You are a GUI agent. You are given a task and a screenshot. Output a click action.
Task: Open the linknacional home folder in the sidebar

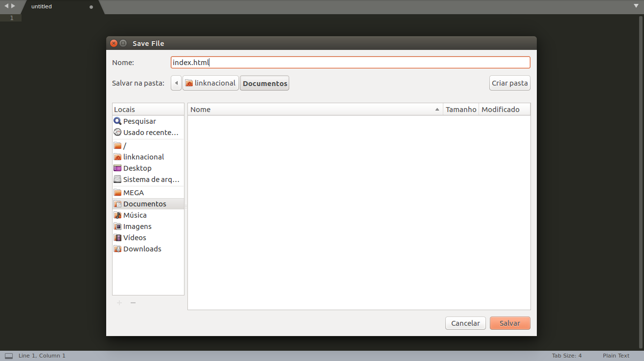(143, 157)
